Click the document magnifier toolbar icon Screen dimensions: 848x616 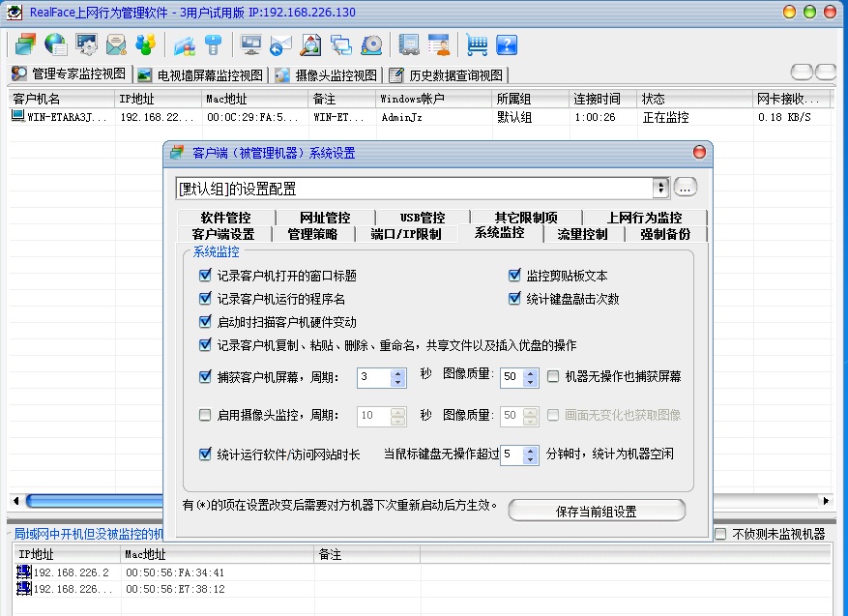[x=310, y=44]
